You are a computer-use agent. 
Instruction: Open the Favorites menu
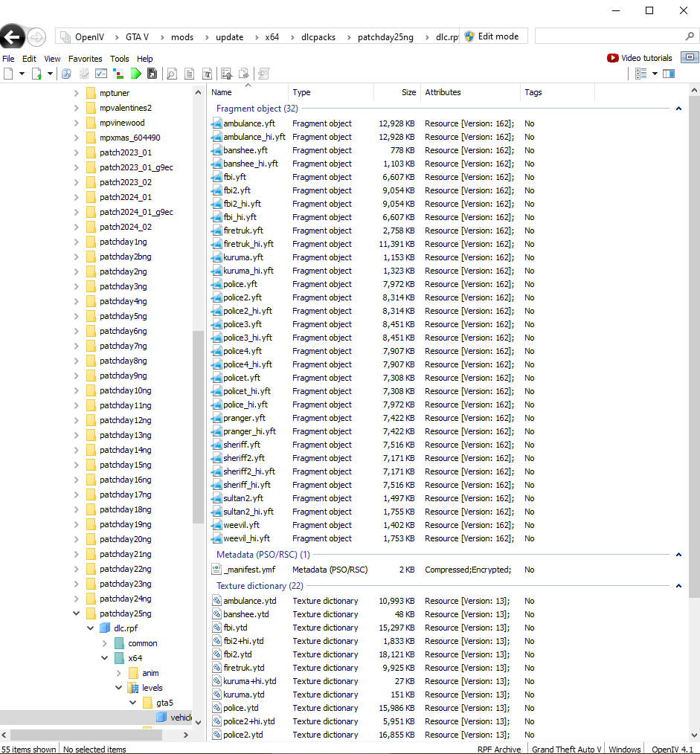pos(85,59)
